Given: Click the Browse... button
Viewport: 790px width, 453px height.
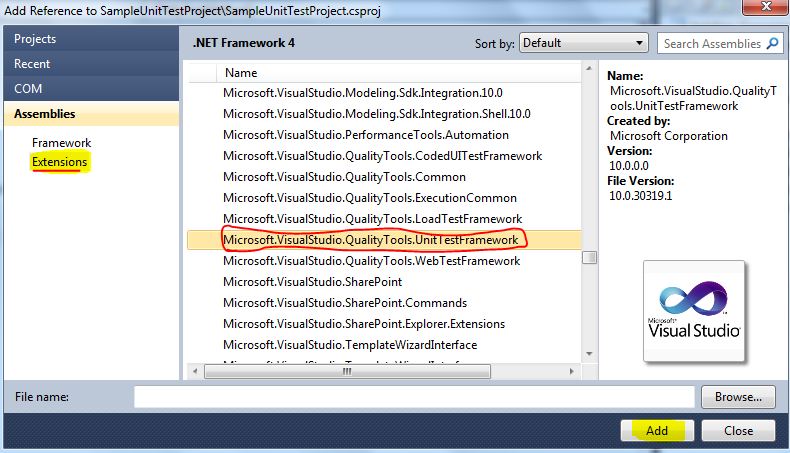Looking at the screenshot, I should [738, 397].
